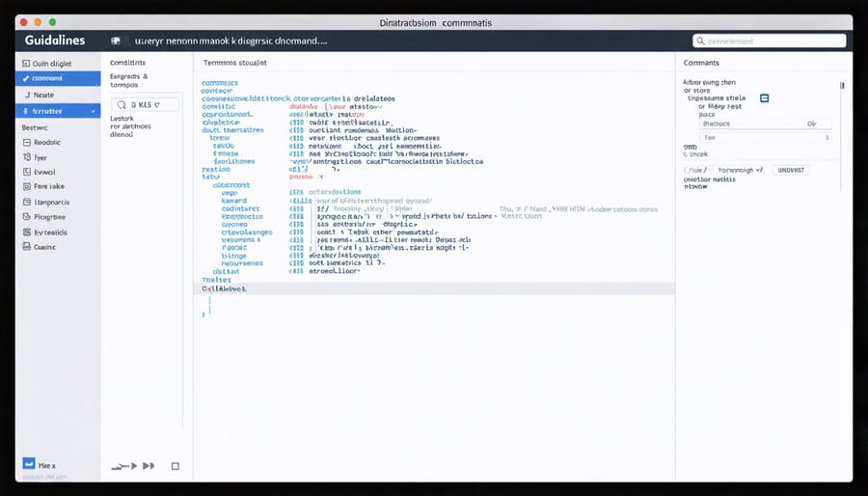Select the 'Temmms stouaist' tab
Viewport: 868px width, 496px height.
tap(234, 63)
